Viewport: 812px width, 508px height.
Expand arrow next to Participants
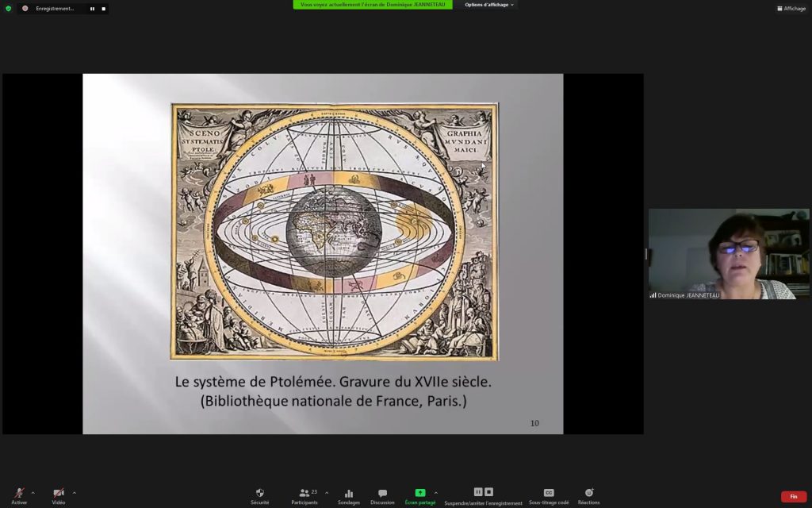pos(327,493)
